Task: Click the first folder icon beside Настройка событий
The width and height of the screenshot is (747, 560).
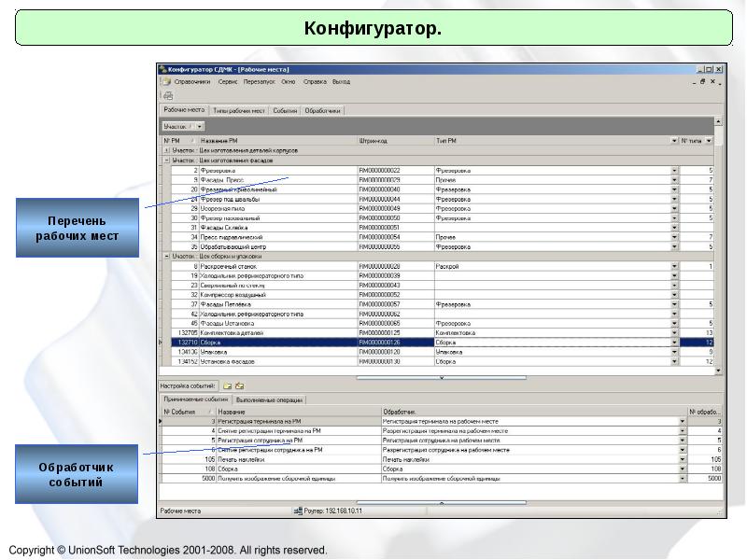Action: coord(227,385)
